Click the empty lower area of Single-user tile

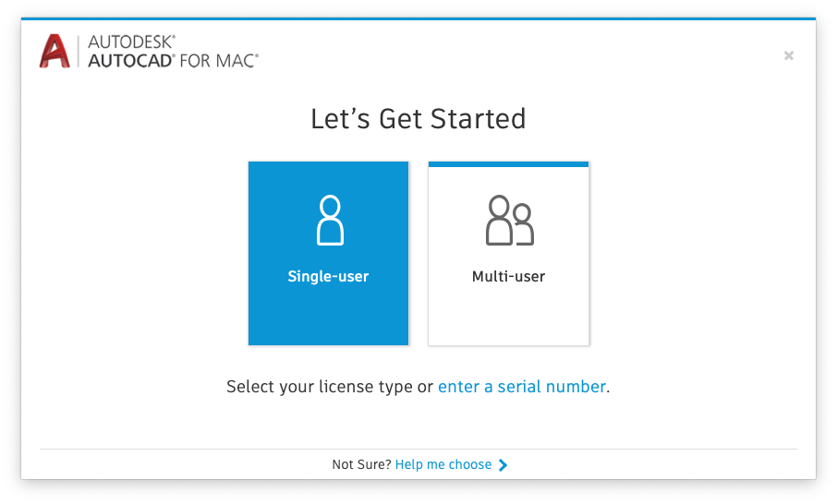[328, 318]
